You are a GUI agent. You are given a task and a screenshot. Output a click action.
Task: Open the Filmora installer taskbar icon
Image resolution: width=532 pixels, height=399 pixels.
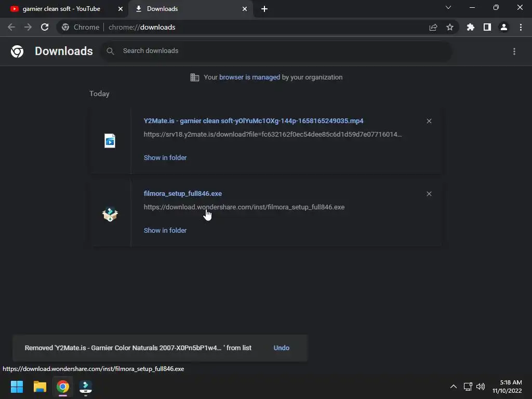[x=86, y=387]
